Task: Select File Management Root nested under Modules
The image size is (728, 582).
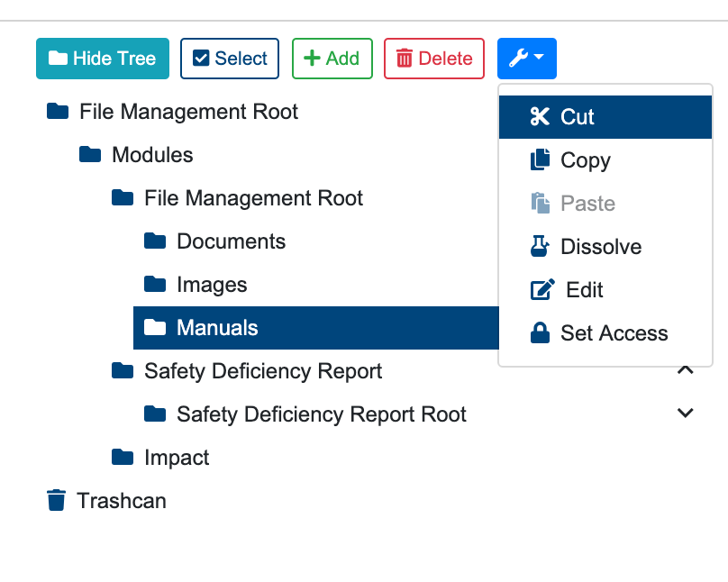Action: pos(253,198)
